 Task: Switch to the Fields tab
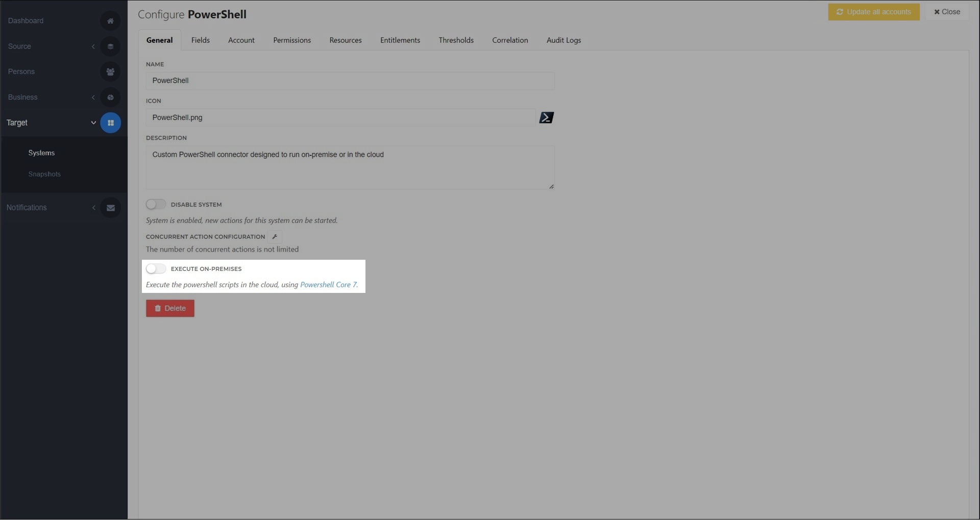[x=200, y=40]
